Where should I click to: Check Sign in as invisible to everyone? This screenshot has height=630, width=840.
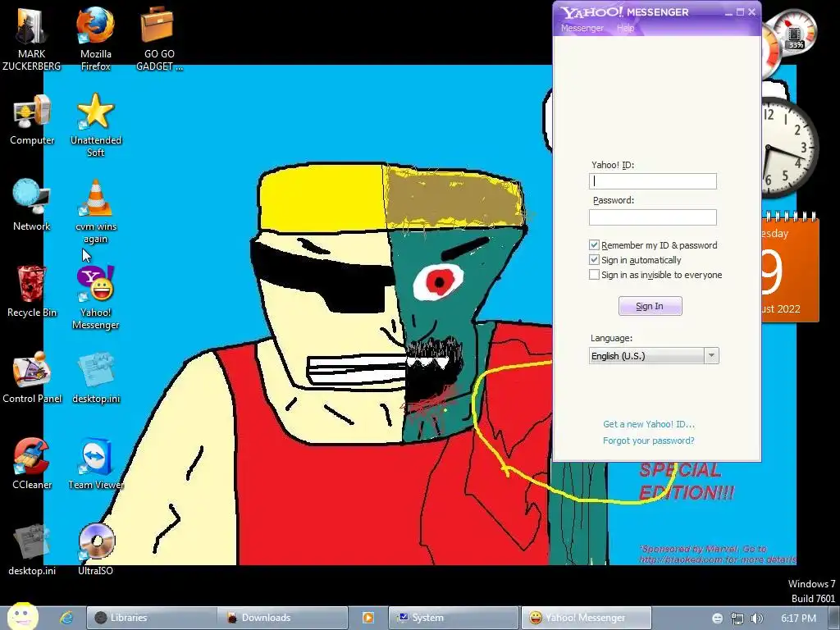point(594,275)
